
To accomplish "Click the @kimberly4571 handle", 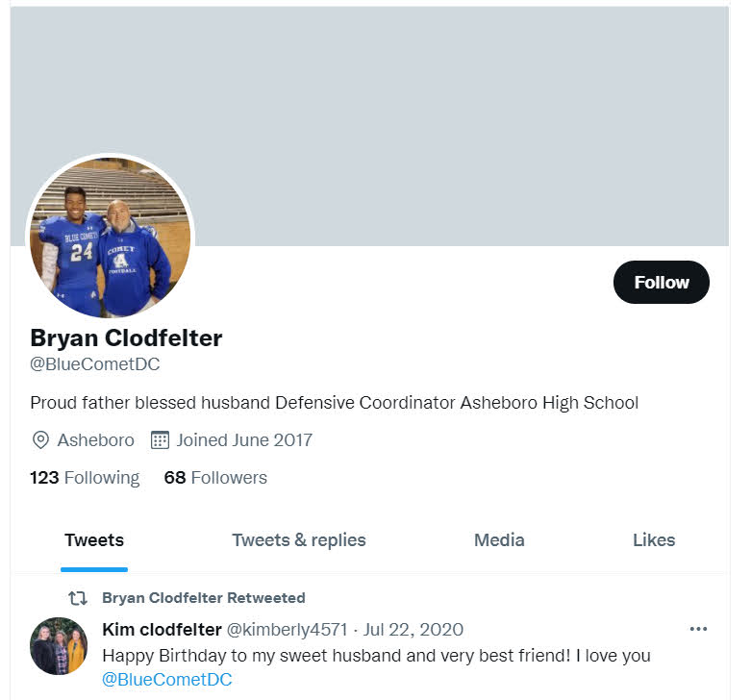I will click(x=287, y=629).
